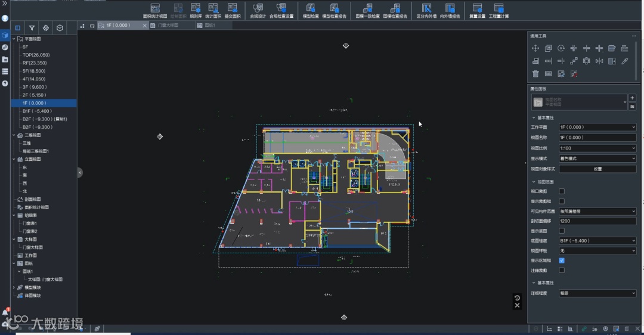Open 合规检查设置 settings
This screenshot has height=335, width=644.
(x=281, y=11)
